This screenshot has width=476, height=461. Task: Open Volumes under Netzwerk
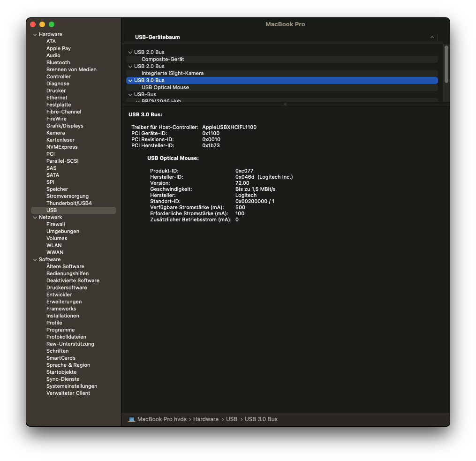(57, 238)
